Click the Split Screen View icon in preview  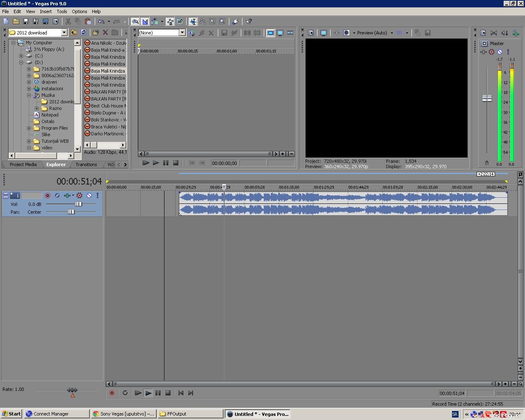click(347, 33)
